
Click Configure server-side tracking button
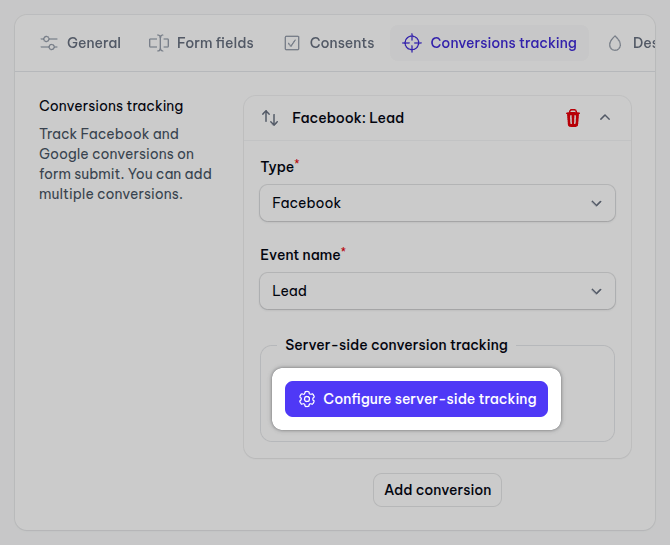click(416, 399)
